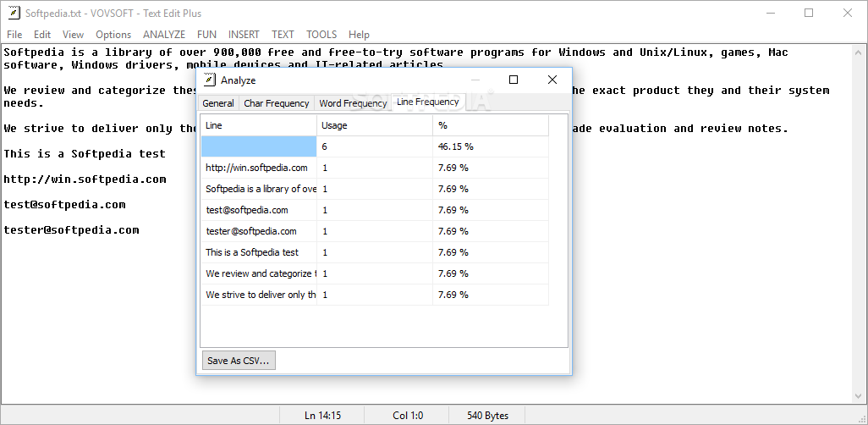Open the Edit menu
Screen dimensions: 868x425
click(x=42, y=35)
